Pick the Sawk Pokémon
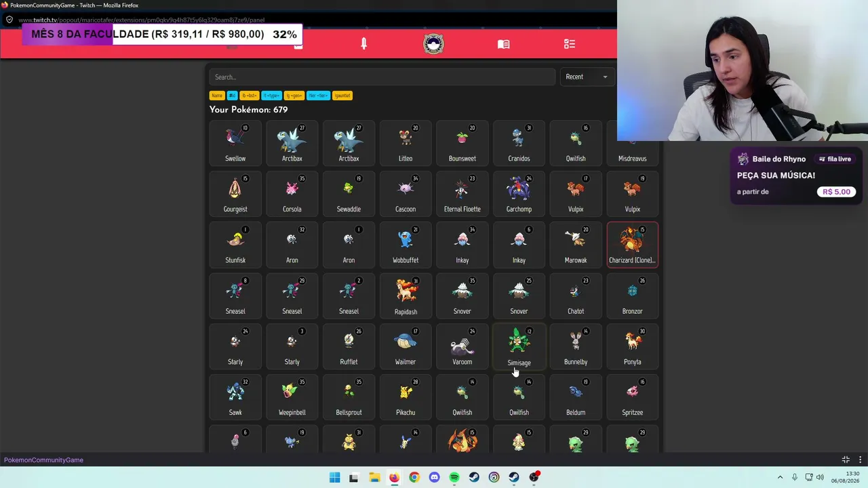This screenshot has width=868, height=488. [x=235, y=398]
